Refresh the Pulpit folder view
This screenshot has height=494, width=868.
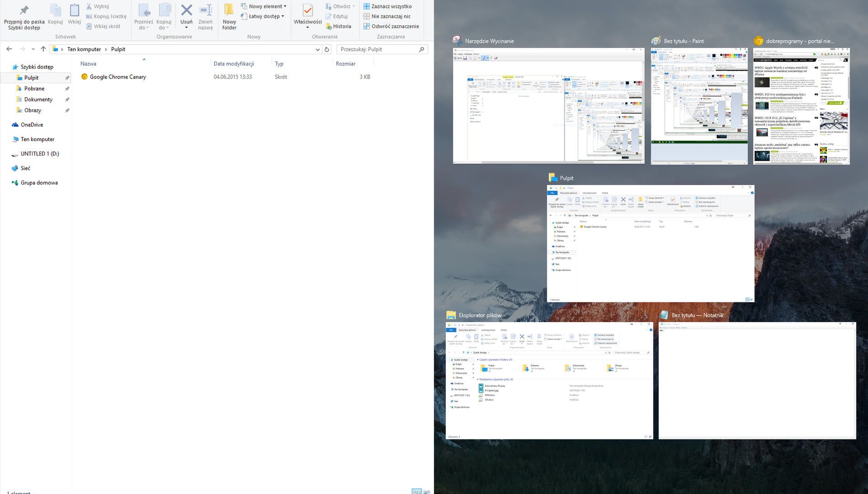327,49
